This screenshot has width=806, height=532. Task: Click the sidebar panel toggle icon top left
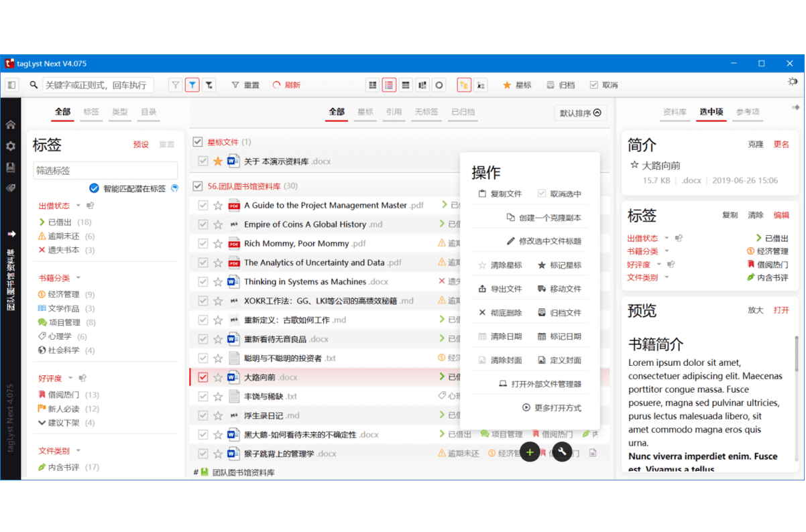pos(11,84)
